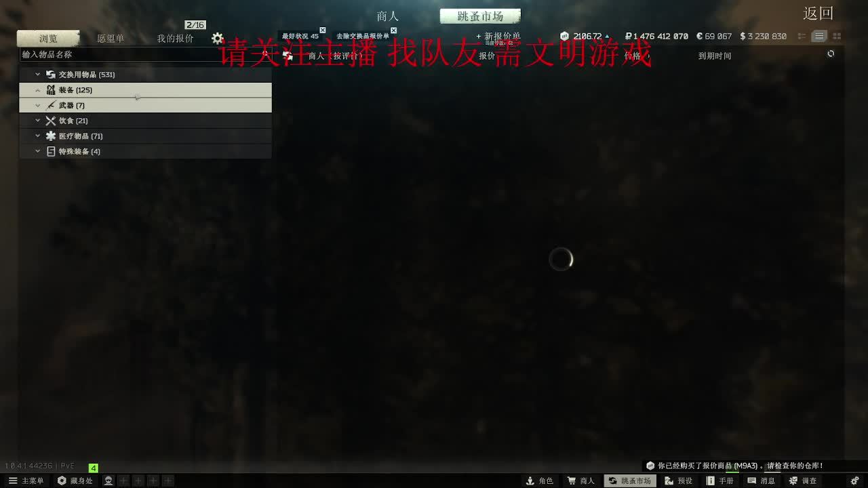Click the 2/16 offer count badge
The height and width of the screenshot is (488, 868).
195,25
